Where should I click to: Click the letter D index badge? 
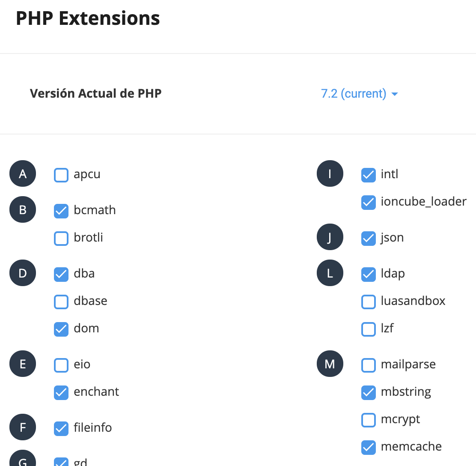click(x=23, y=273)
